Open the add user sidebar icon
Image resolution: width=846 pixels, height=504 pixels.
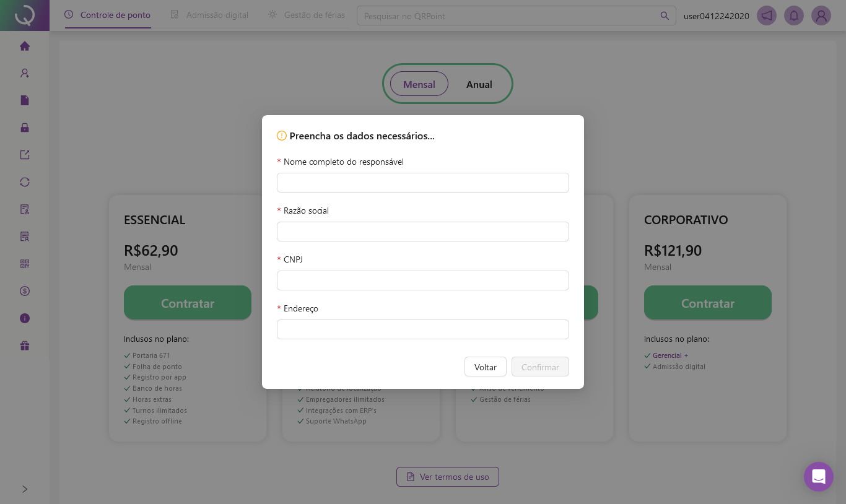tap(25, 73)
